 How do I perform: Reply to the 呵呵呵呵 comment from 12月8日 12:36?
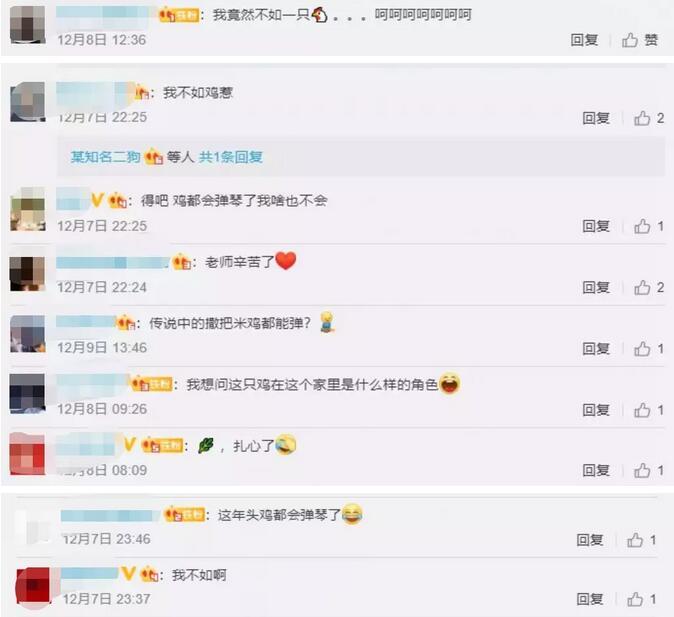click(x=584, y=40)
